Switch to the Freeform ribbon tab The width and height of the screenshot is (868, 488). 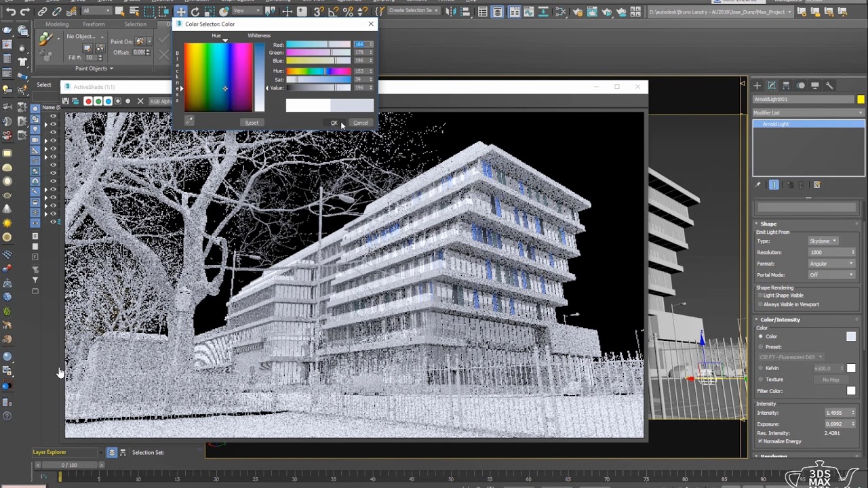(x=94, y=24)
